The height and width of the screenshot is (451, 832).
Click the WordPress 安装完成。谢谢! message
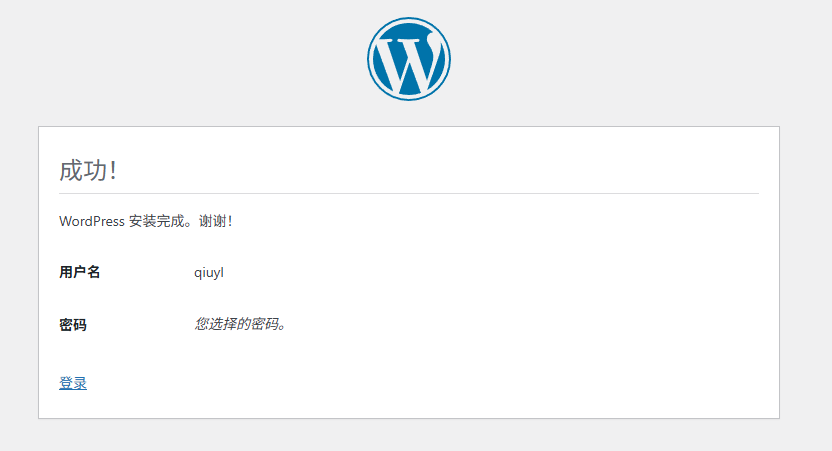tap(145, 221)
